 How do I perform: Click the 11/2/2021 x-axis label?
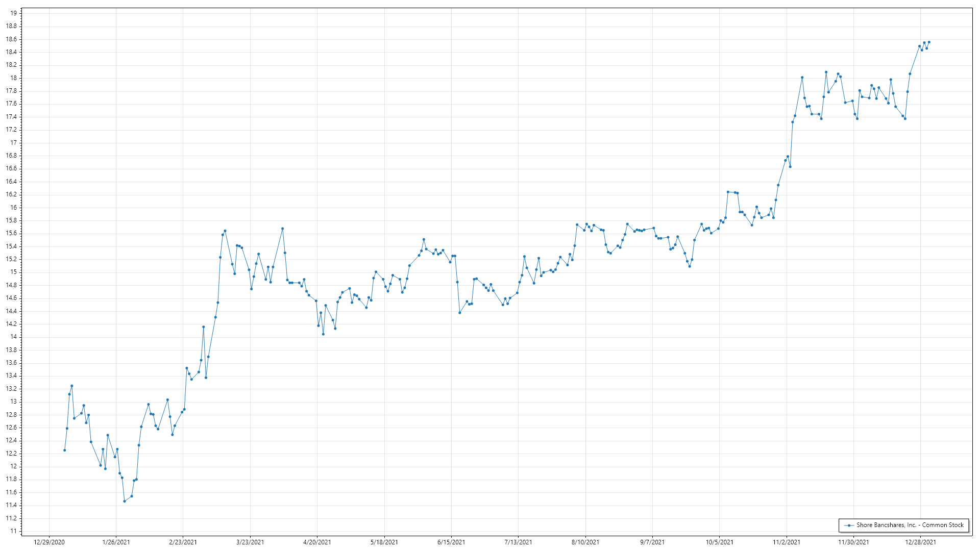pos(787,542)
